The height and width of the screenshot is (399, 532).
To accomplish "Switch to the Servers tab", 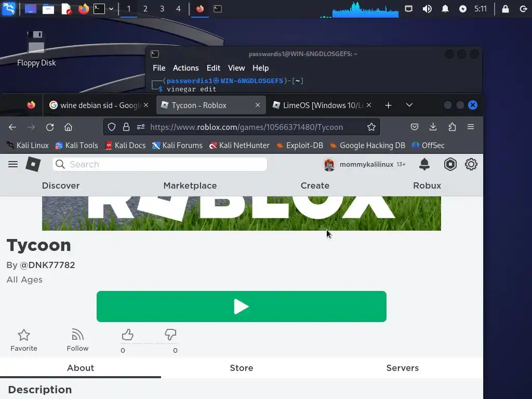I will coord(403,368).
